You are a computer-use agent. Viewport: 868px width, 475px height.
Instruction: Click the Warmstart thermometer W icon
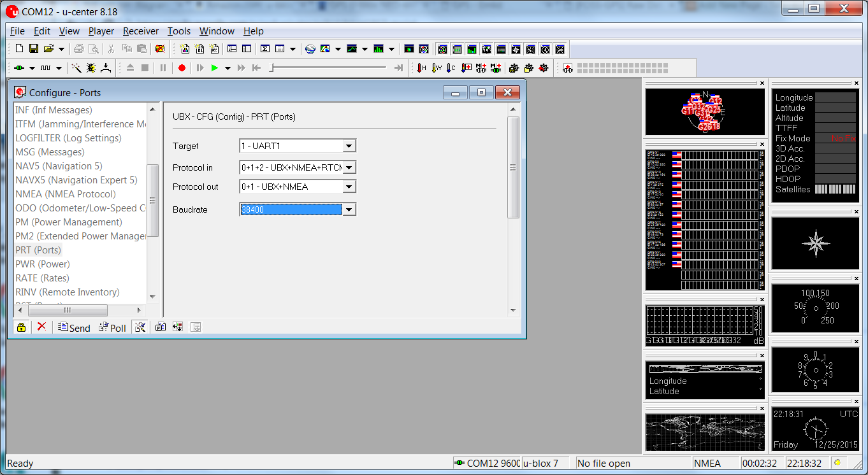point(436,67)
